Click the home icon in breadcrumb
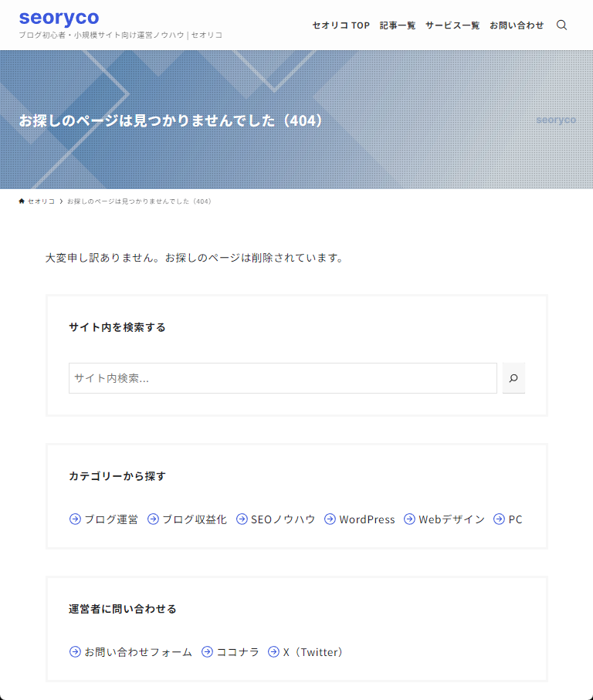This screenshot has height=700, width=593. coord(22,201)
